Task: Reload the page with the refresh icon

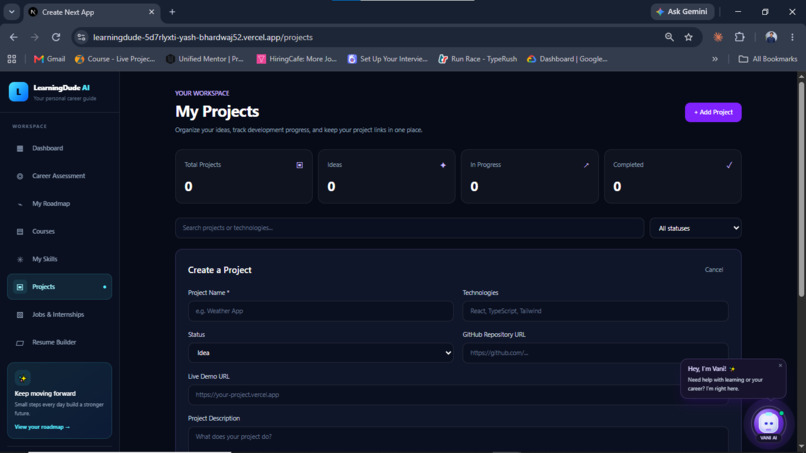Action: click(x=56, y=37)
